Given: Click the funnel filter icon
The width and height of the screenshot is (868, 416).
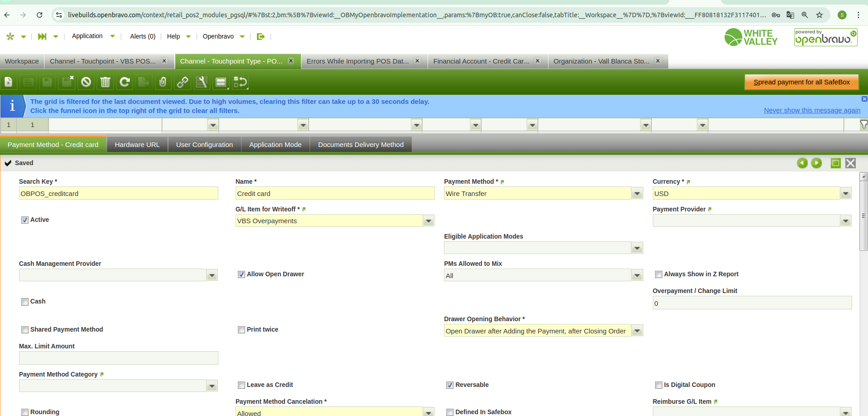Looking at the screenshot, I should click(863, 124).
